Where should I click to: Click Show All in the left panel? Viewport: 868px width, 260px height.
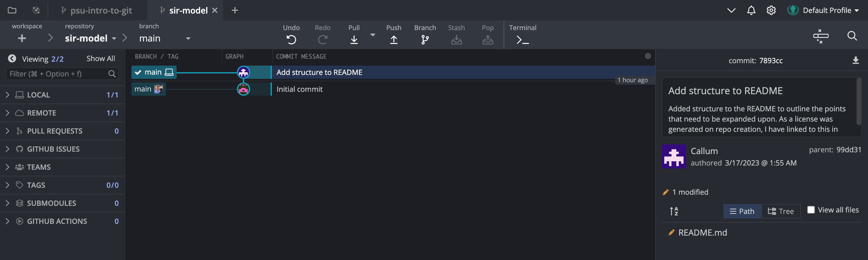click(100, 58)
